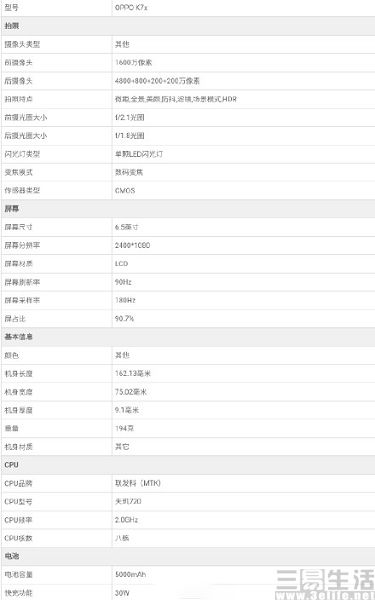Click the '30W' fast charging value
Screen dimensions: 375x600
point(122,593)
